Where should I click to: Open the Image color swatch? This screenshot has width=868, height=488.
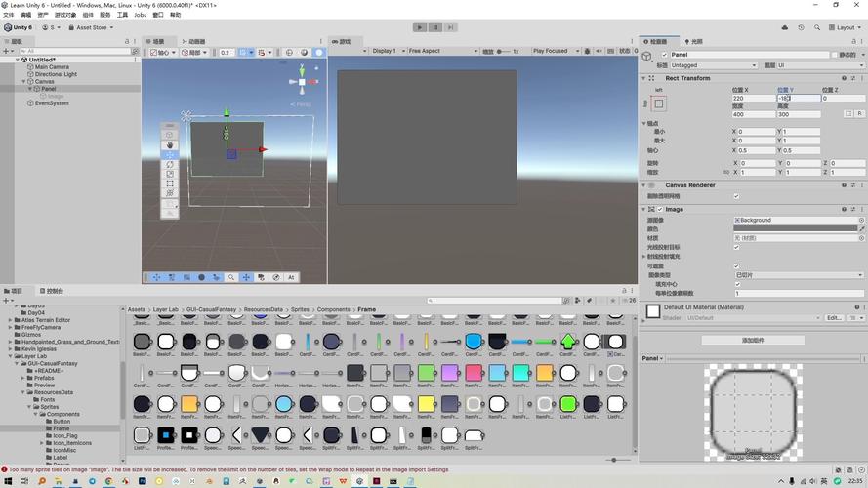[x=796, y=228]
